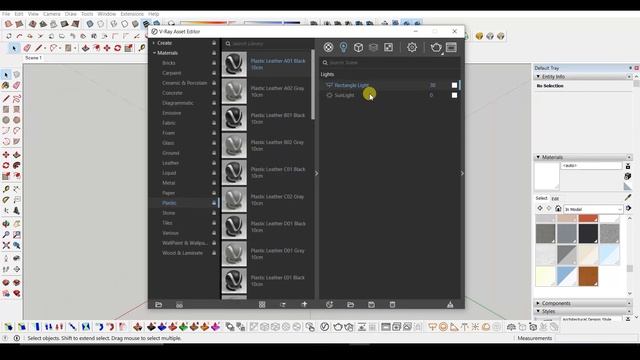Screen dimensions: 640x360
Task: Expand the right panel chevron in Asset Editor
Action: [x=462, y=173]
